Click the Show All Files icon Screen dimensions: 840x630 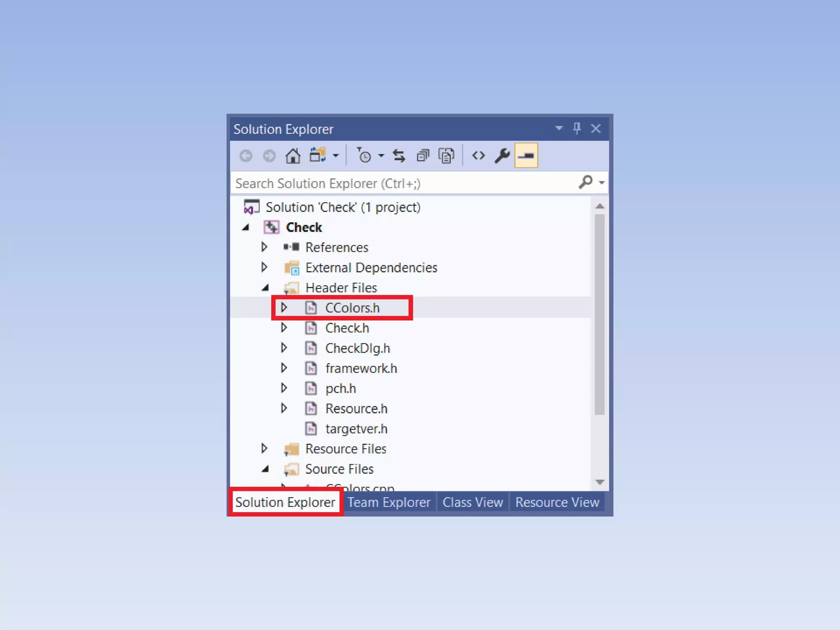click(446, 156)
